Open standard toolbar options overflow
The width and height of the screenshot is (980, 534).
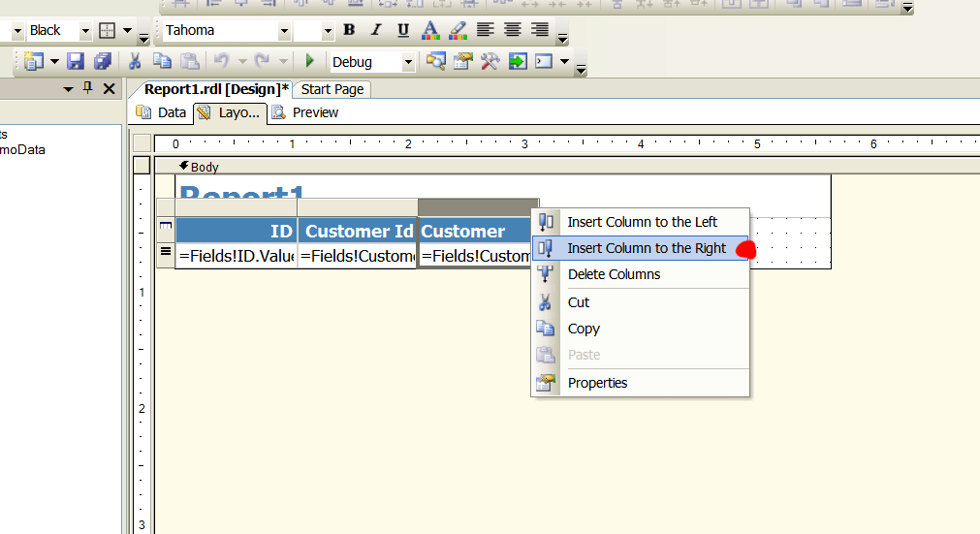pos(582,68)
